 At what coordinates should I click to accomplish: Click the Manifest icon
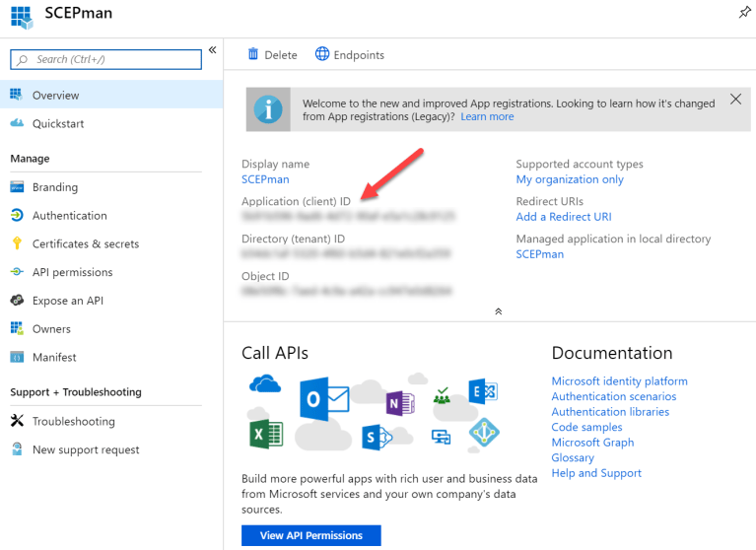[17, 357]
